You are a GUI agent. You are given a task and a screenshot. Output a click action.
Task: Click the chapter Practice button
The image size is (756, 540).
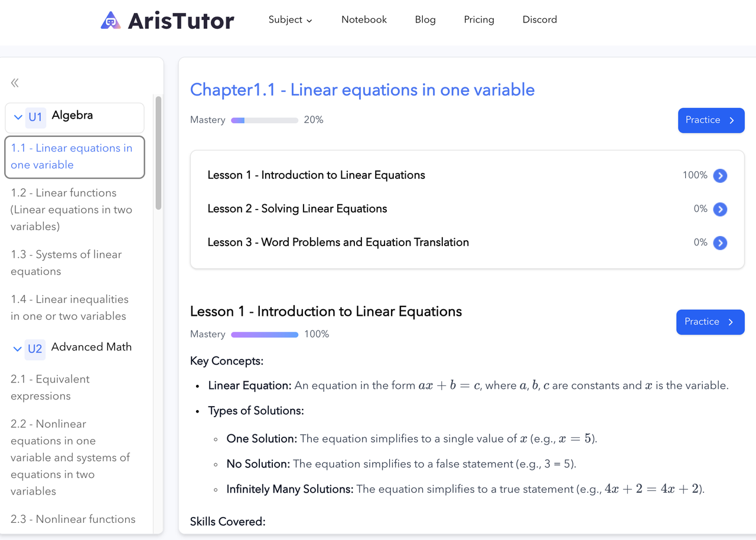click(711, 120)
